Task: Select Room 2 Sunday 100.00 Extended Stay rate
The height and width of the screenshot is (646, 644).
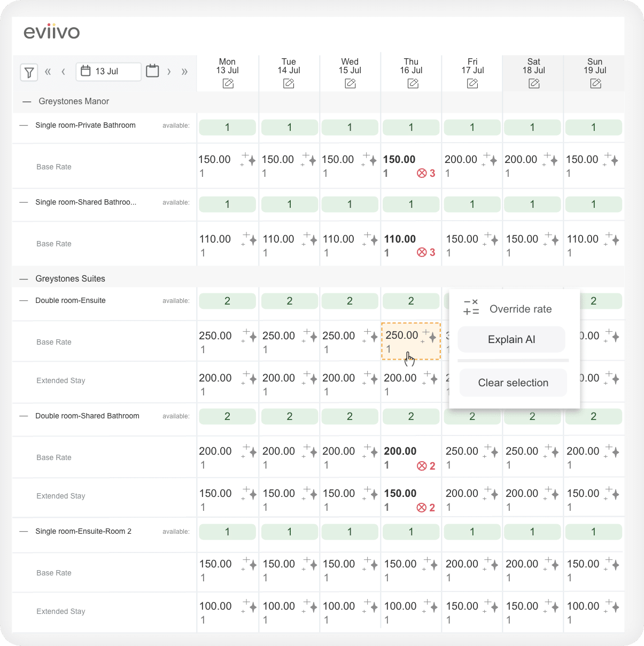Action: [583, 606]
